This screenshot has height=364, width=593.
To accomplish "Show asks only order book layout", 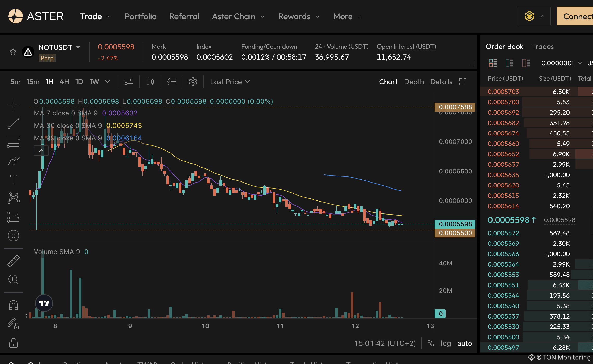I will pyautogui.click(x=526, y=63).
